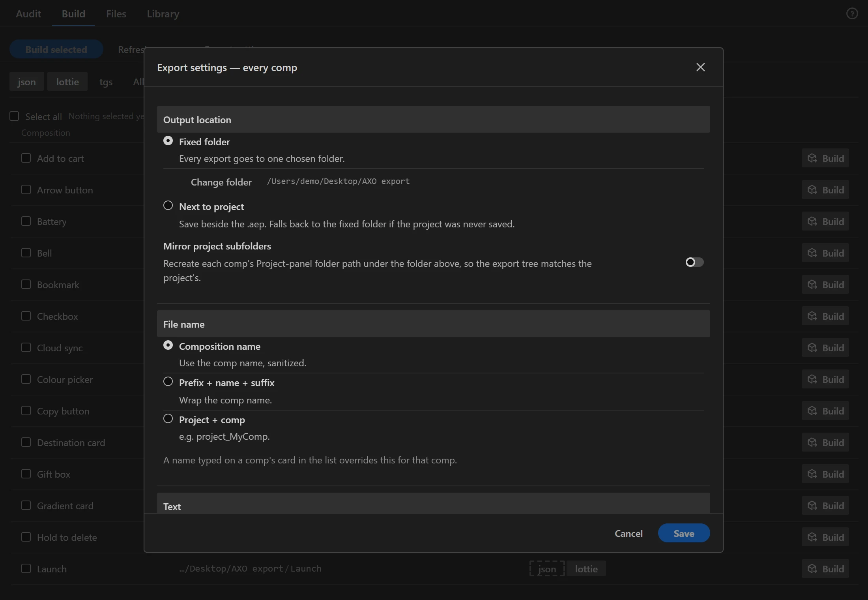
Task: Select Composition name file naming option
Action: [168, 345]
